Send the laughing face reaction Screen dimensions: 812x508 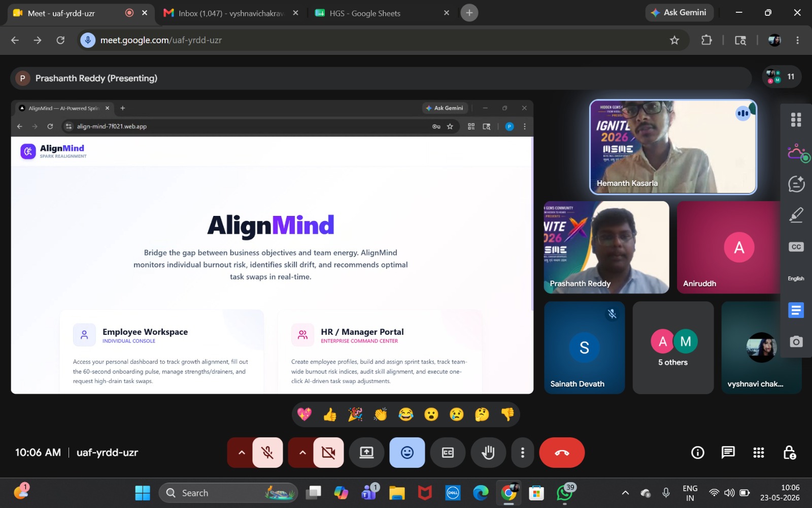click(x=406, y=415)
